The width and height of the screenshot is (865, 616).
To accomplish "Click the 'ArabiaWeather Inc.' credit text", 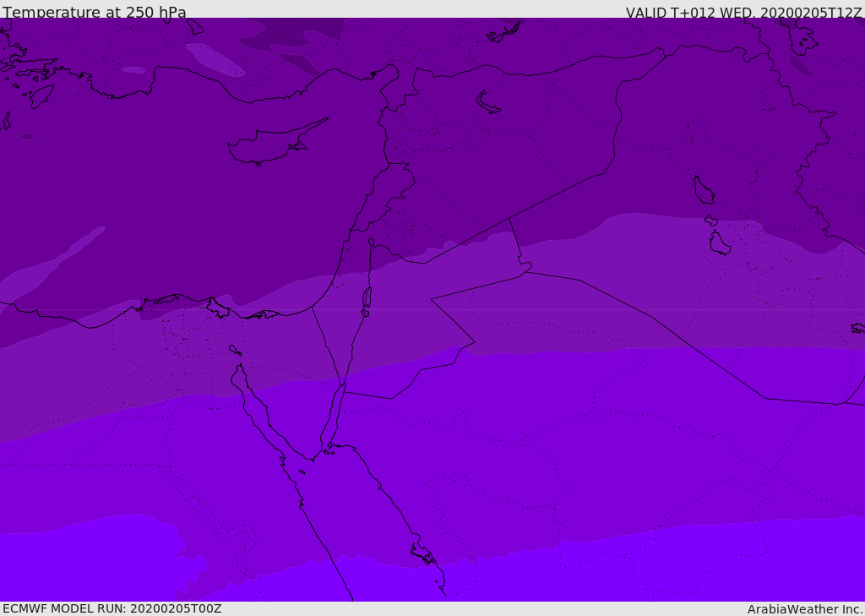I will 804,609.
